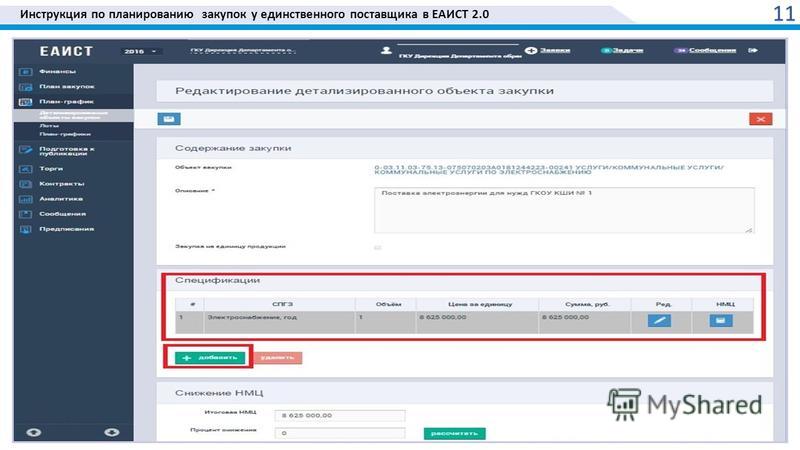This screenshot has height=450, width=800.
Task: Click the Аналитика chart icon
Action: click(x=26, y=199)
